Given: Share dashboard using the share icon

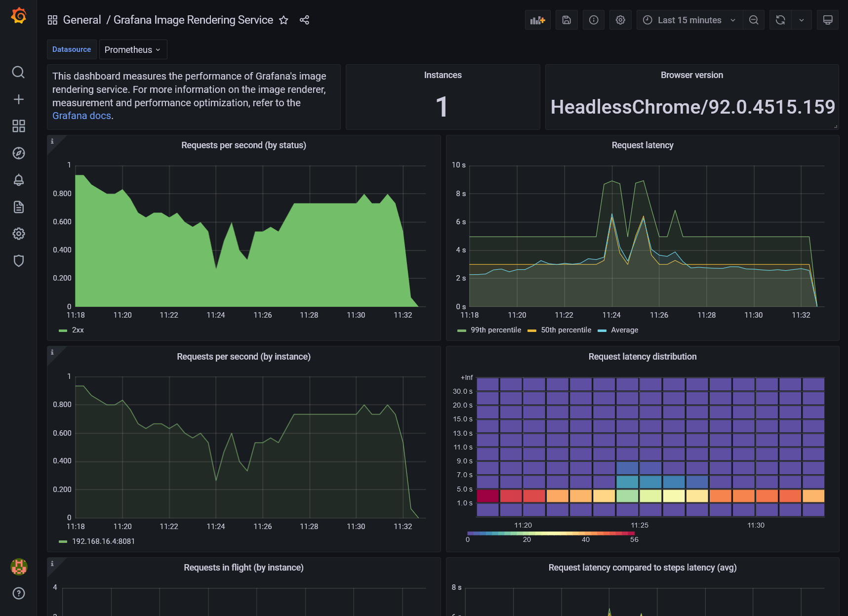Looking at the screenshot, I should [304, 20].
